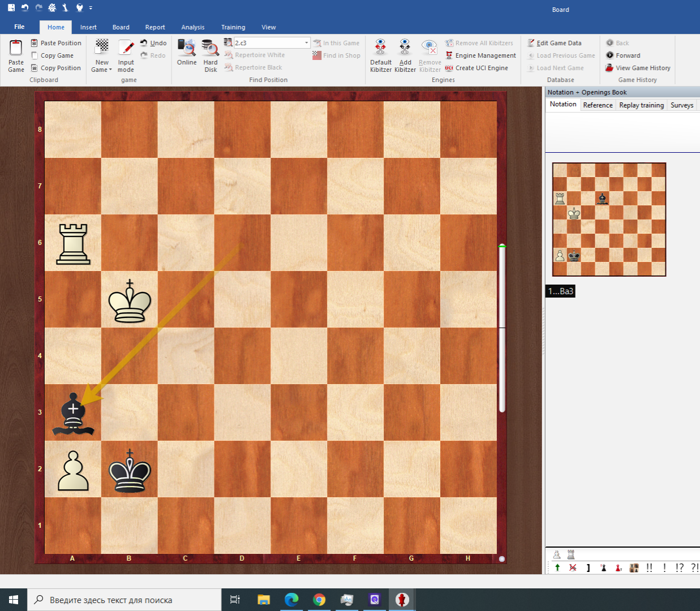Add the '!!' brilliant move annotation
The image size is (700, 611).
(649, 567)
